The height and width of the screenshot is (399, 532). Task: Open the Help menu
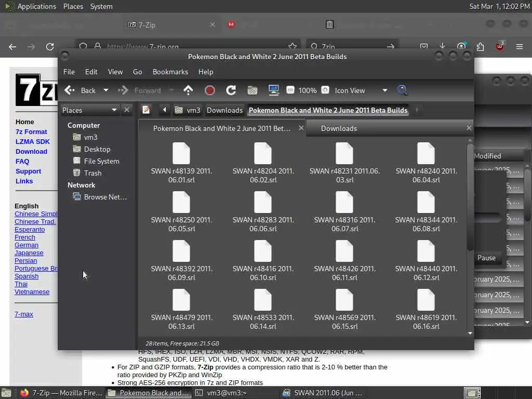206,72
